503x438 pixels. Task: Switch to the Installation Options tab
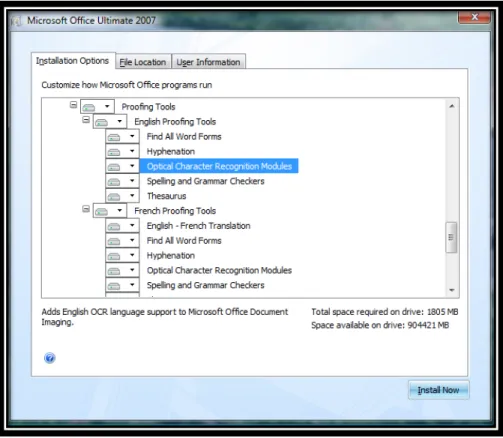(x=72, y=61)
